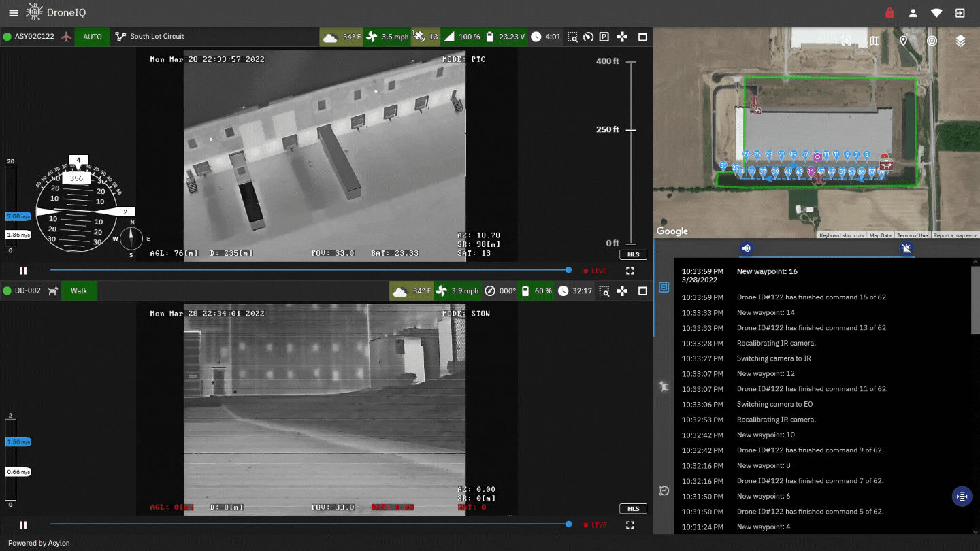Click waypoint marker 31 on the map
The image size is (980, 551).
pos(723,166)
